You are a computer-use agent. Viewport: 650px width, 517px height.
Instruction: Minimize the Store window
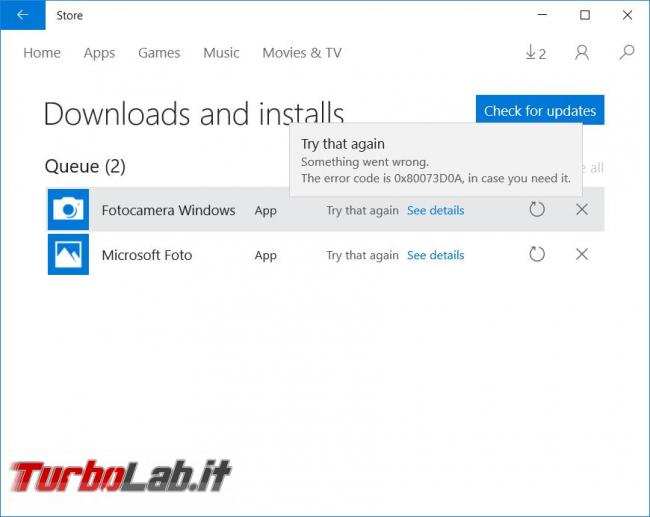(542, 15)
